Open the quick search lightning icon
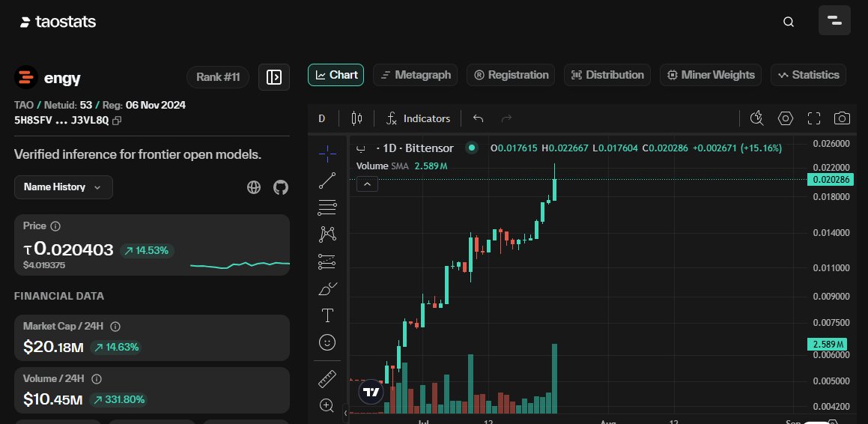868x424 pixels. (x=756, y=118)
